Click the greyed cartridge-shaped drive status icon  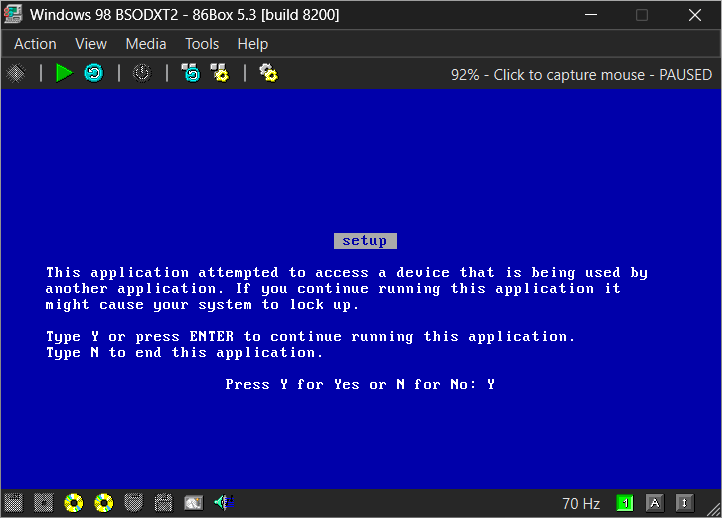(x=163, y=503)
